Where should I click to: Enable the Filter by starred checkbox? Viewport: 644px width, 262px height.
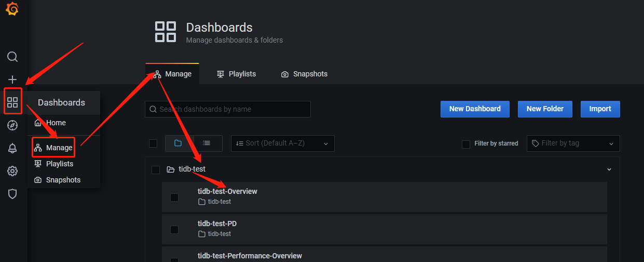click(466, 144)
